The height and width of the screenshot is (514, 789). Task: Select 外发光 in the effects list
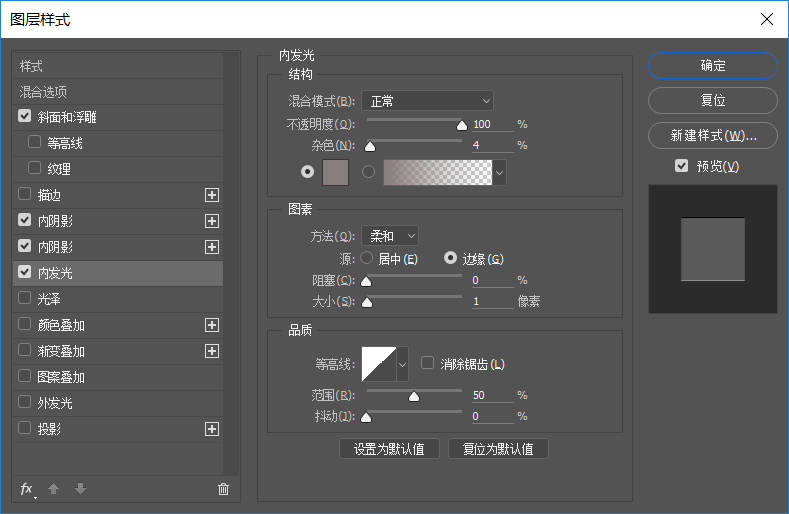click(x=55, y=403)
